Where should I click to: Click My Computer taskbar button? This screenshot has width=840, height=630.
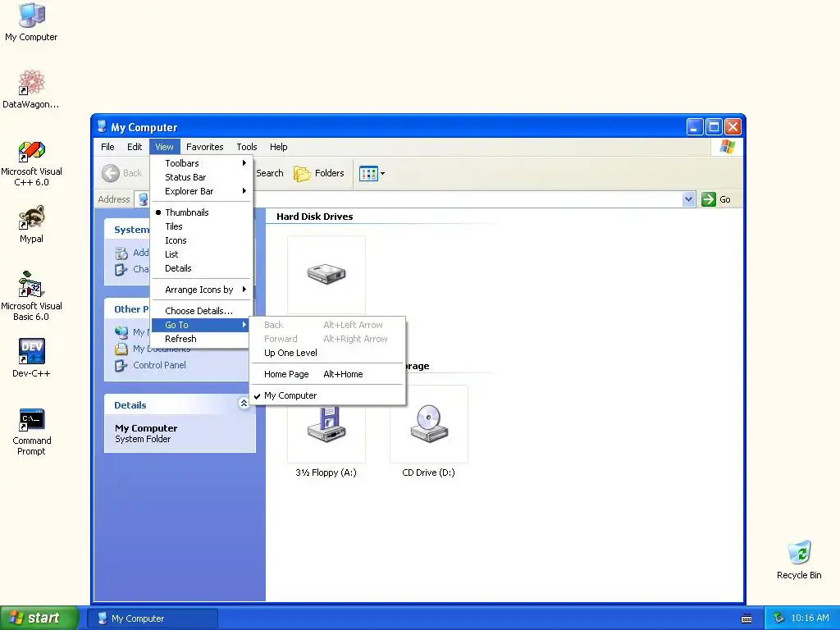coord(152,619)
